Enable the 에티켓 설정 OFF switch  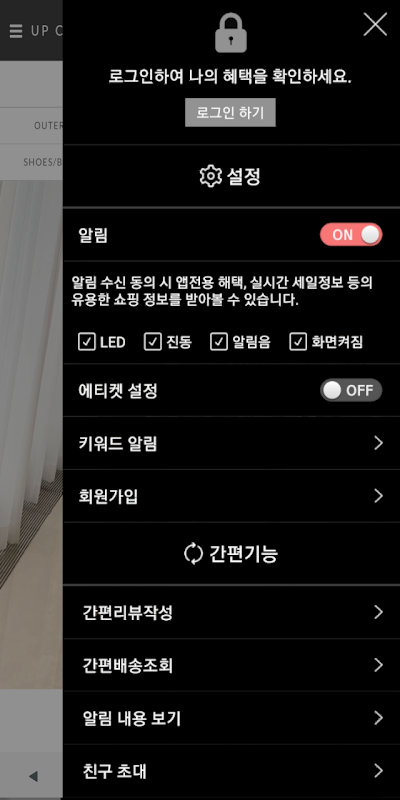tap(351, 390)
